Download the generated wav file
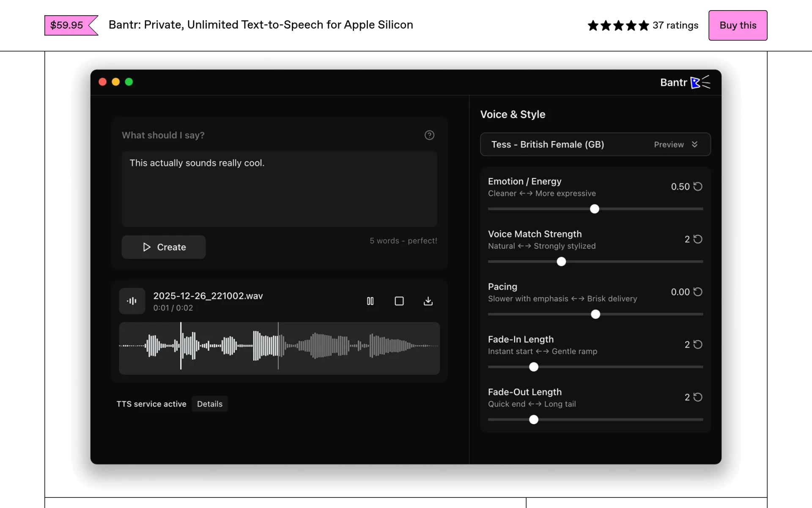812x508 pixels. [x=428, y=301]
